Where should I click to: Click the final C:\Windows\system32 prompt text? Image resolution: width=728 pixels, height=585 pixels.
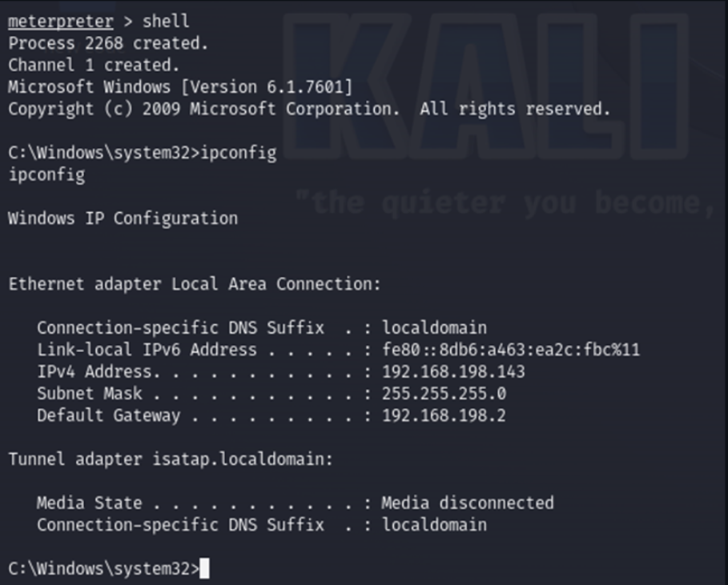tap(103, 569)
